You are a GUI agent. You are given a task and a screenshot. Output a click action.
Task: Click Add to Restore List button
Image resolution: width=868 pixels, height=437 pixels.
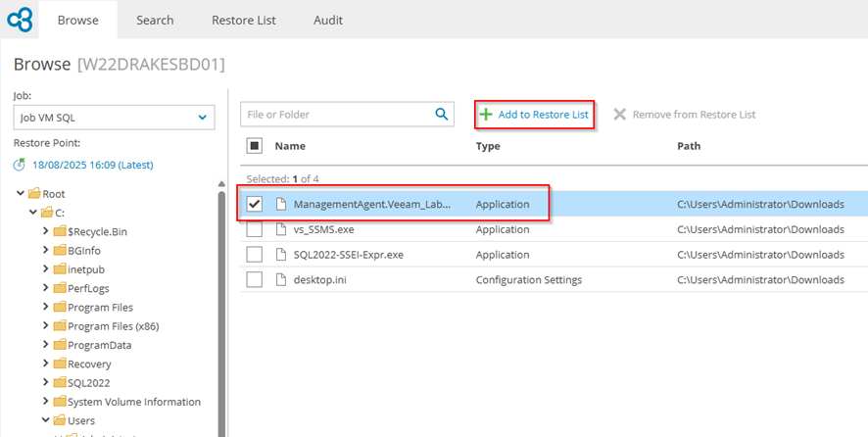point(534,115)
